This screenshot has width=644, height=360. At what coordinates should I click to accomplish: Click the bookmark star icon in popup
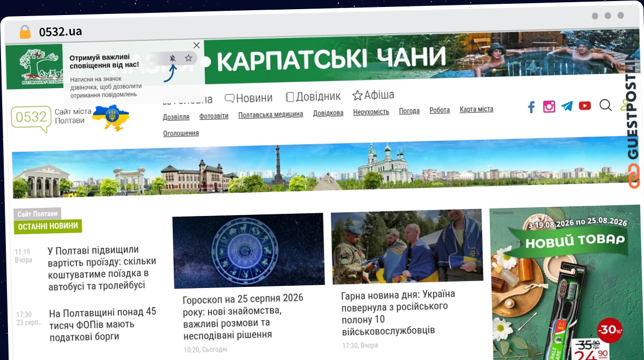coord(188,58)
